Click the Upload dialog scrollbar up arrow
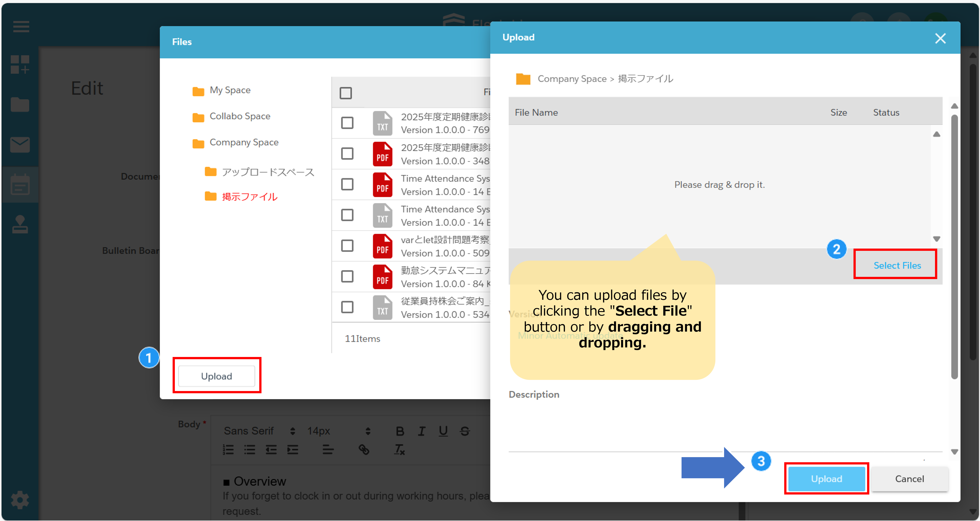 click(x=954, y=106)
